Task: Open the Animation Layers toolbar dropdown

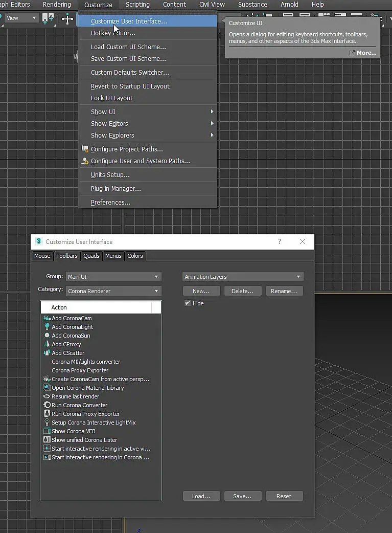Action: pyautogui.click(x=243, y=277)
